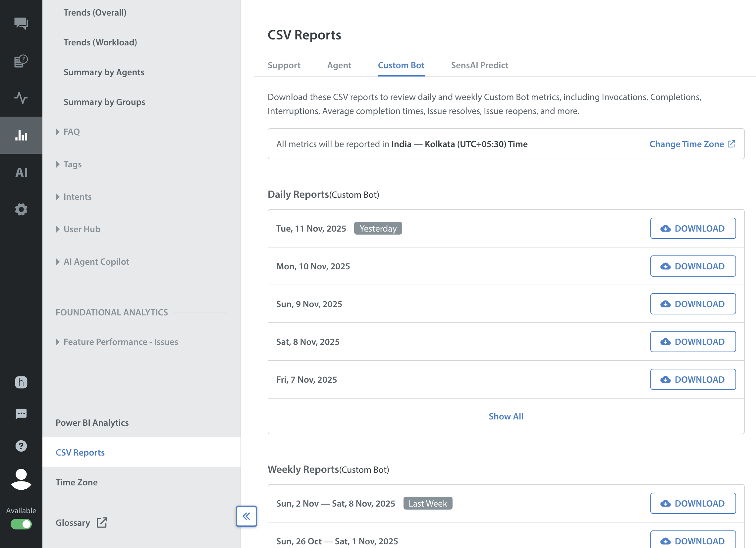Viewport: 756px width, 548px height.
Task: Switch to the SensAI Predict tab
Action: pos(479,65)
